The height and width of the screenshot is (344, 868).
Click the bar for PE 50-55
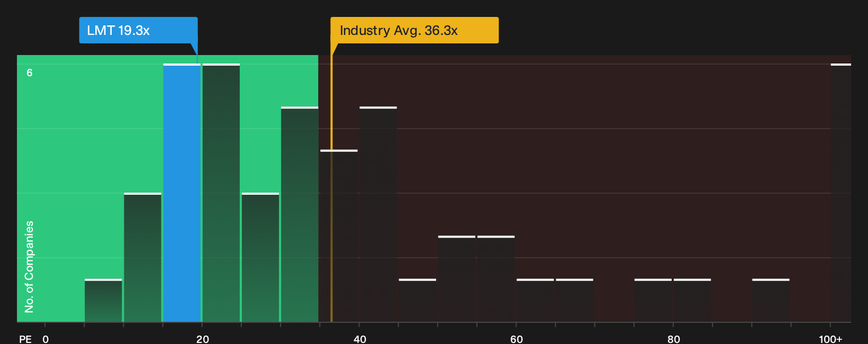point(457,278)
